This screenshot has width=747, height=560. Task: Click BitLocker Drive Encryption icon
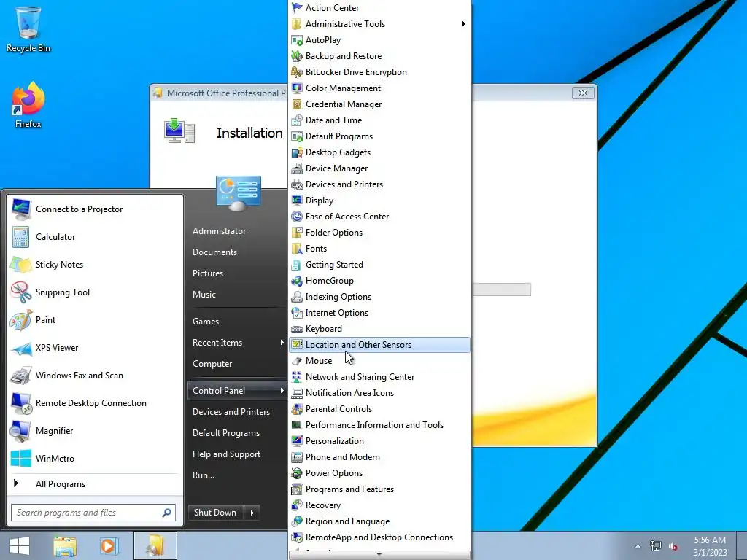pos(297,72)
